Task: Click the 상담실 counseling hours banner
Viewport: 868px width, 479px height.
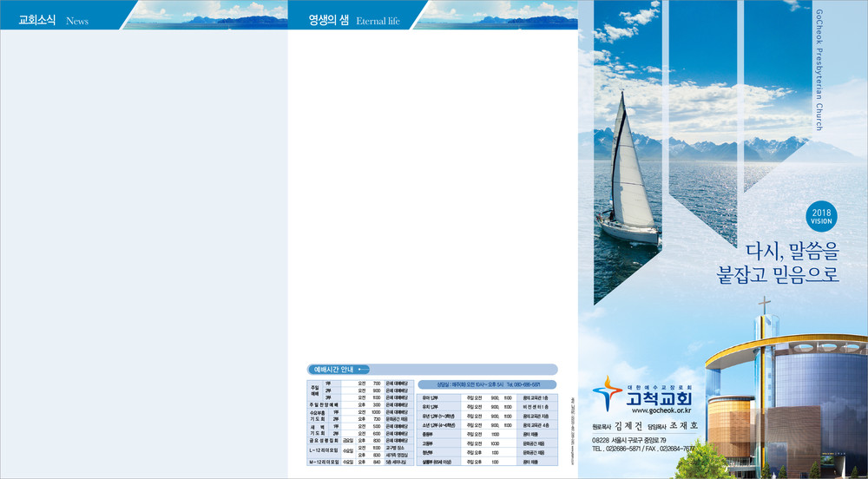Action: pyautogui.click(x=486, y=384)
